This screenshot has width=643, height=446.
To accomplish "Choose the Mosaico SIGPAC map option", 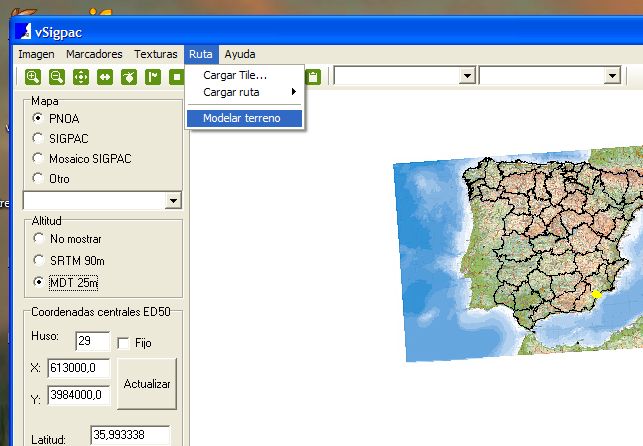I will click(39, 158).
